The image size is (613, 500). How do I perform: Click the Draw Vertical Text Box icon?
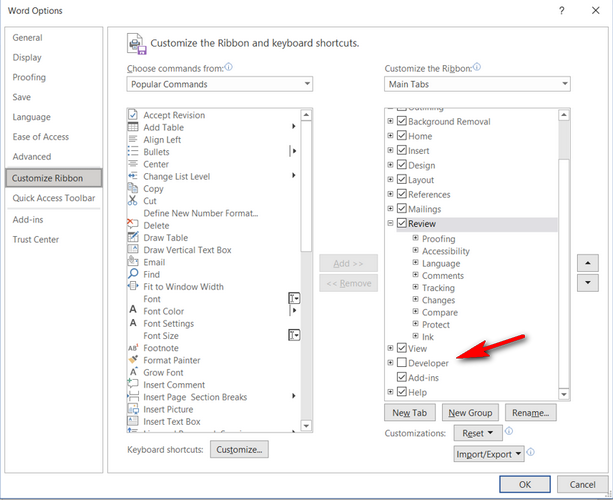(x=133, y=249)
